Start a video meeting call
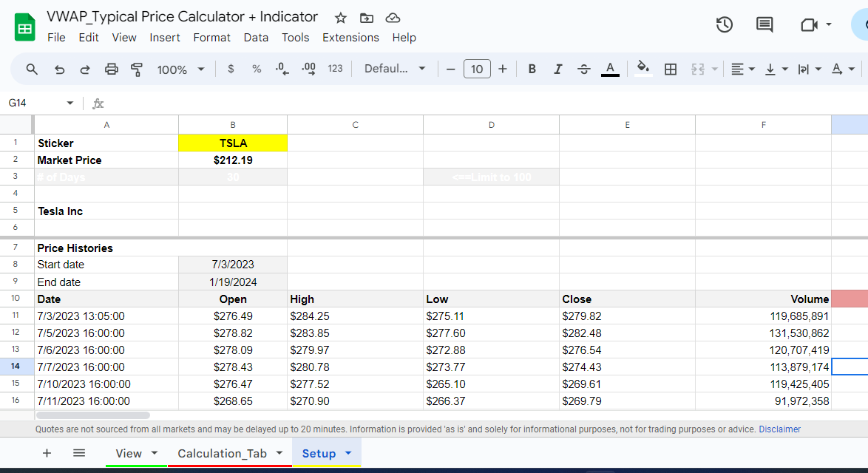Screen dimensions: 868x473 809,25
